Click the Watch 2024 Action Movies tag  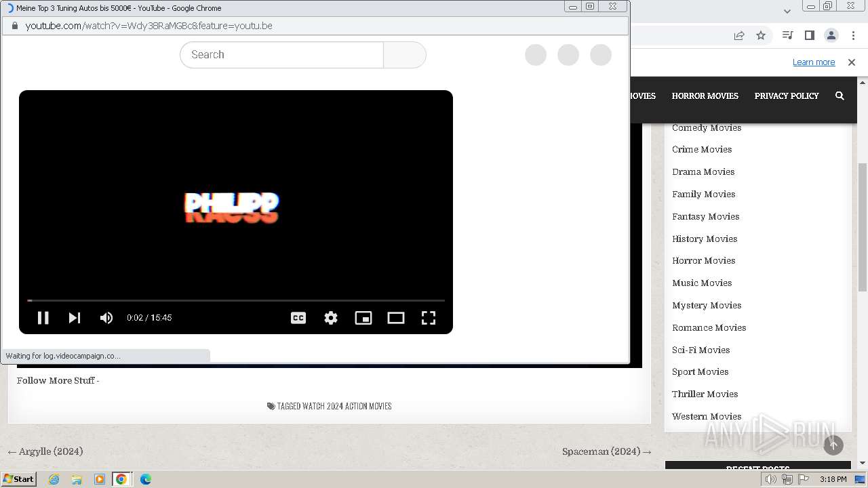(347, 406)
